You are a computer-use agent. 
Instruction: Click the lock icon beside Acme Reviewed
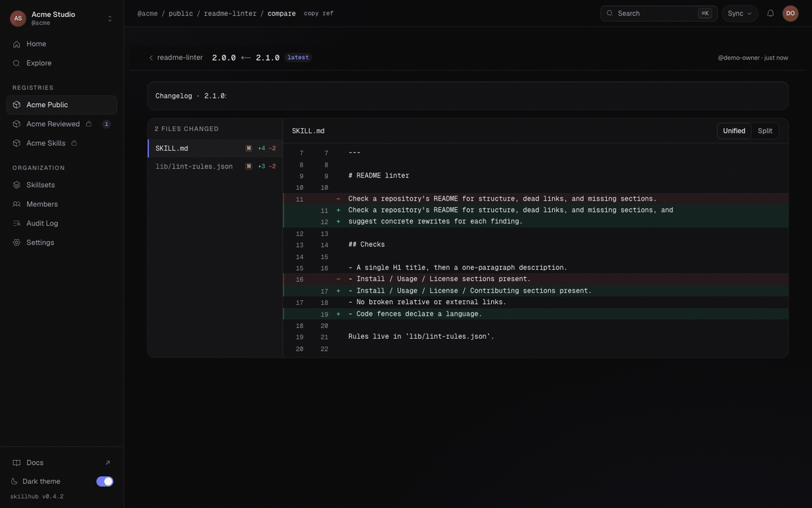pos(89,124)
